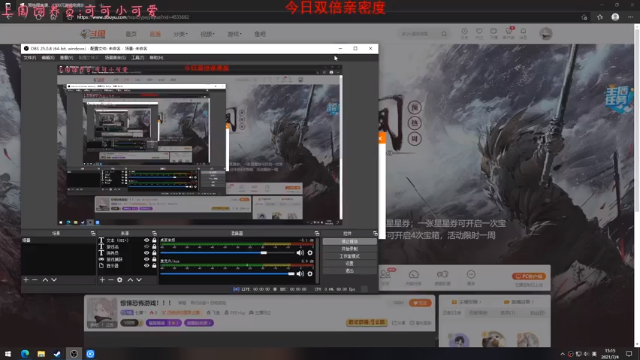Toggle lock on bottom page-icon source
640x360 pixels.
pyautogui.click(x=154, y=266)
